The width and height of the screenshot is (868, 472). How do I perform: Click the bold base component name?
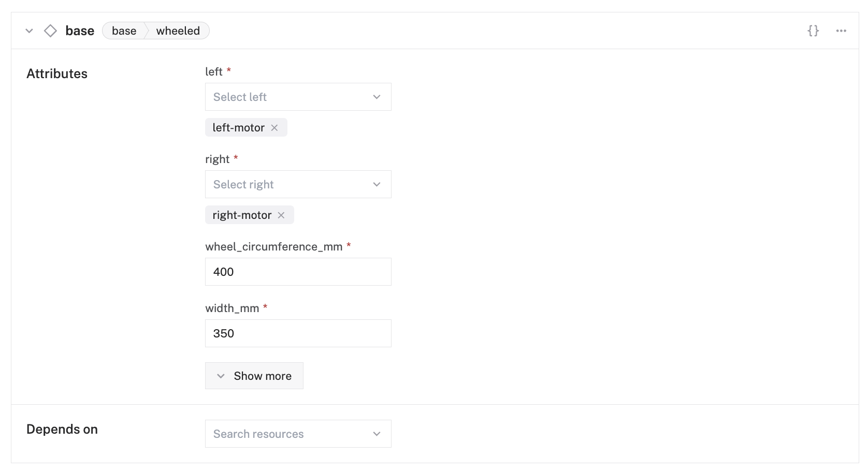(80, 31)
